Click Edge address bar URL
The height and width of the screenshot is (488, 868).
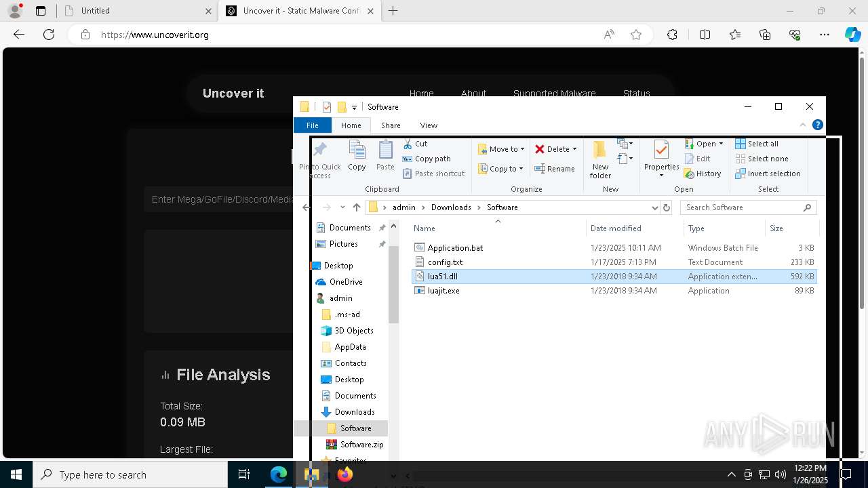(155, 35)
